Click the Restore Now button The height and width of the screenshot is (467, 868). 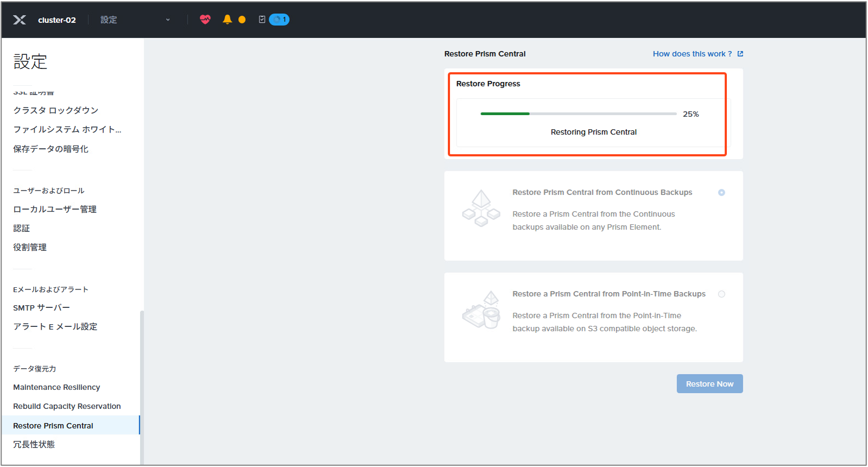(709, 384)
